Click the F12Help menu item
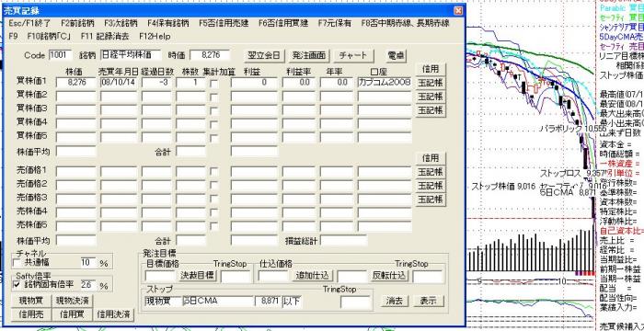Image resolution: width=644 pixels, height=331 pixels. pyautogui.click(x=155, y=36)
